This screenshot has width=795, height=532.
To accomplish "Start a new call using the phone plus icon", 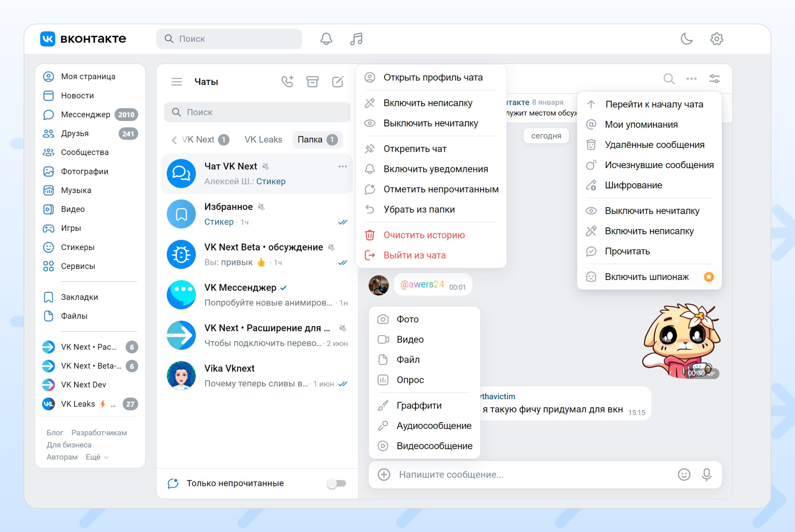I will point(288,81).
